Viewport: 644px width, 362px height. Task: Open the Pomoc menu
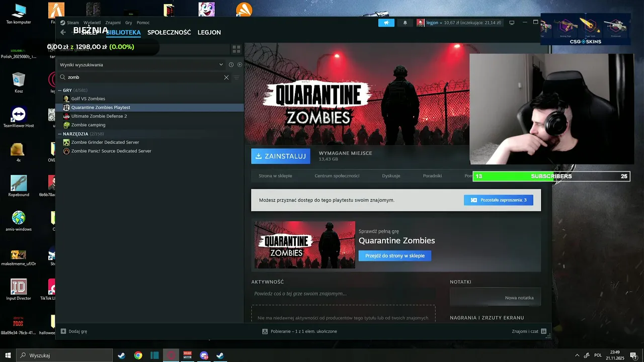pos(143,23)
